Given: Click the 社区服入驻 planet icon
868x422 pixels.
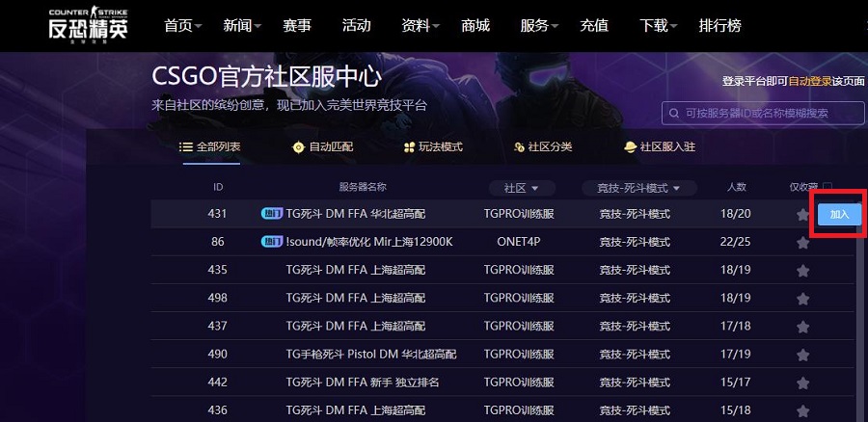Looking at the screenshot, I should [630, 147].
